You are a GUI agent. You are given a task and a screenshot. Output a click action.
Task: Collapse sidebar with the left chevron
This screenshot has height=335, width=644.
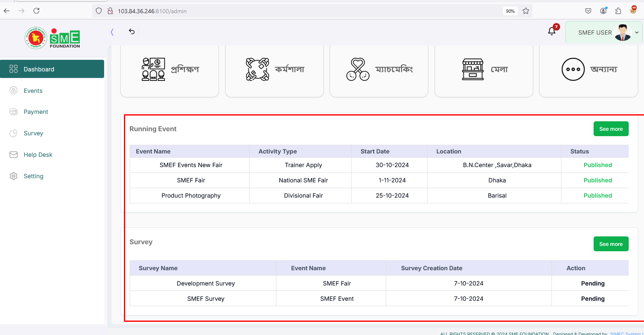[x=112, y=31]
